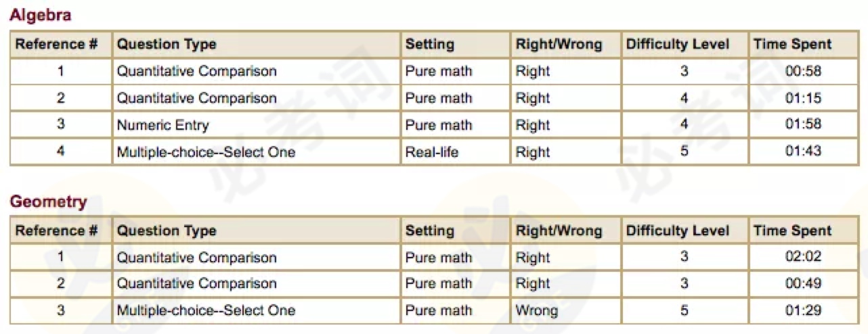This screenshot has height=334, width=868.
Task: Select Numeric Entry cell in Algebra table
Action: tap(257, 125)
